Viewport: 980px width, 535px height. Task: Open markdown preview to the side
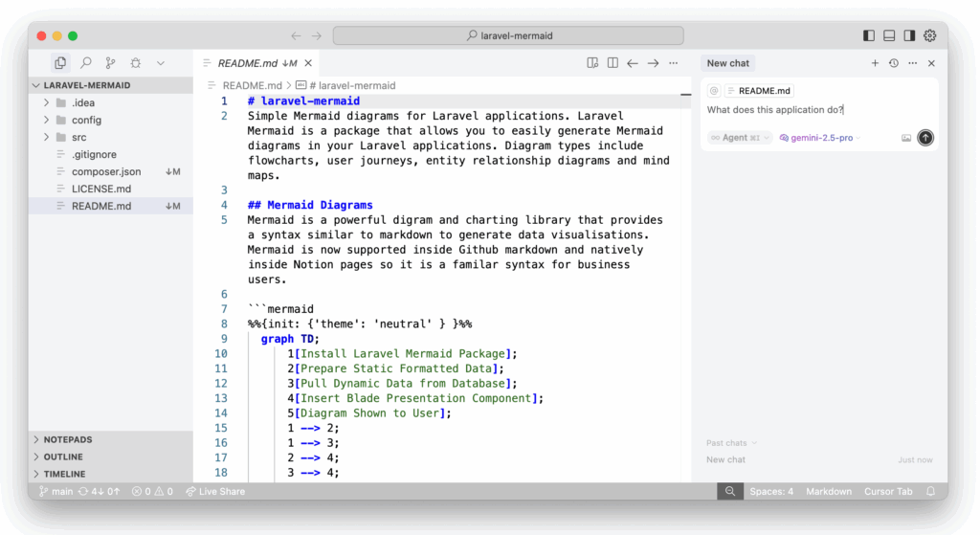[592, 63]
